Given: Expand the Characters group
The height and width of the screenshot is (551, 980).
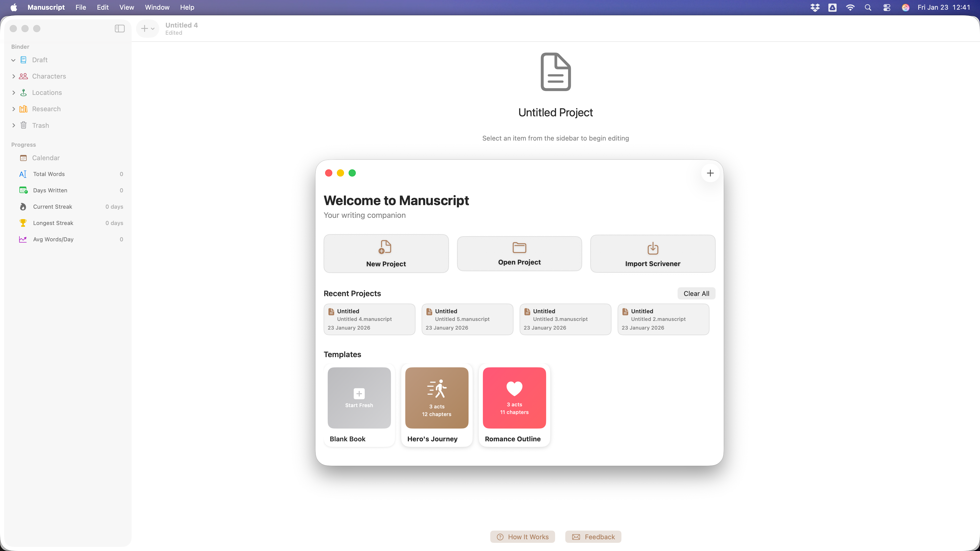Looking at the screenshot, I should [x=13, y=77].
